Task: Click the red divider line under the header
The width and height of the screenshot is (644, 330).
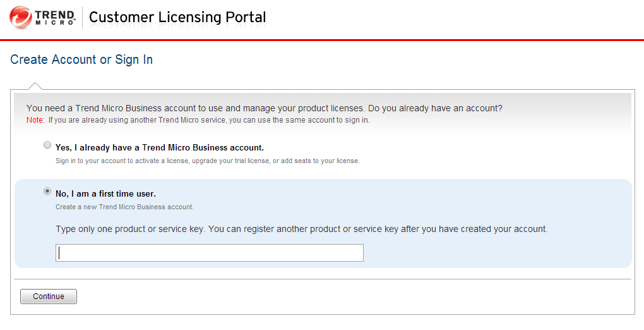Action: pyautogui.click(x=322, y=40)
